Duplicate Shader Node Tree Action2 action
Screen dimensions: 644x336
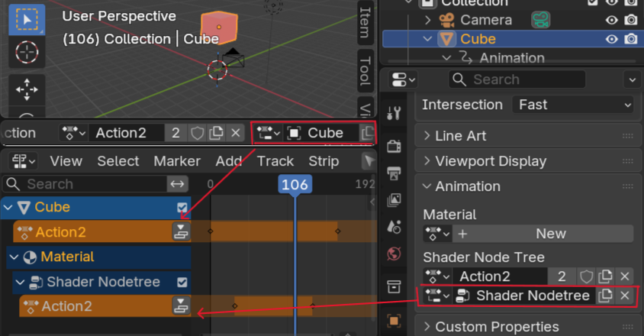[605, 276]
